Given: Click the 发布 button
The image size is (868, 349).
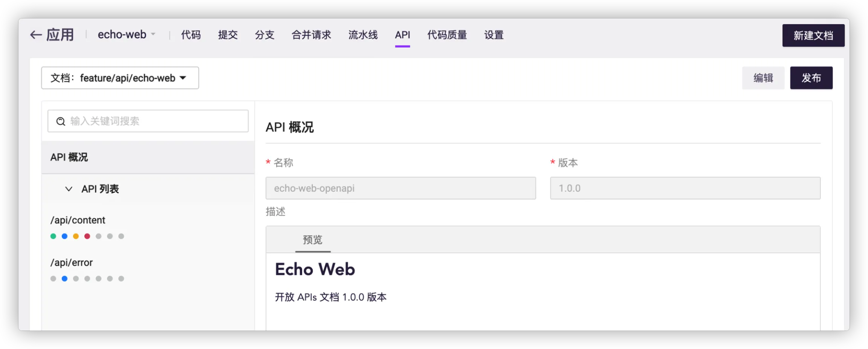Looking at the screenshot, I should click(x=811, y=78).
